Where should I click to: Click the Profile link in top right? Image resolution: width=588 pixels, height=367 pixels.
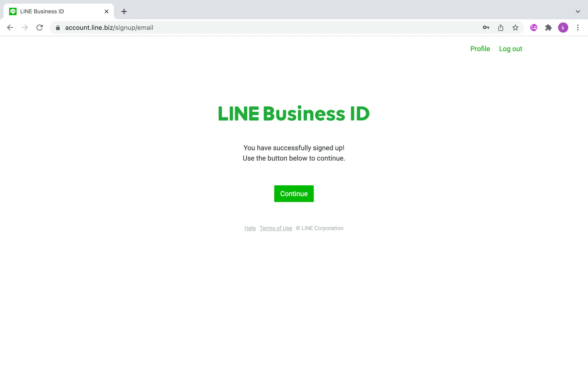[480, 49]
